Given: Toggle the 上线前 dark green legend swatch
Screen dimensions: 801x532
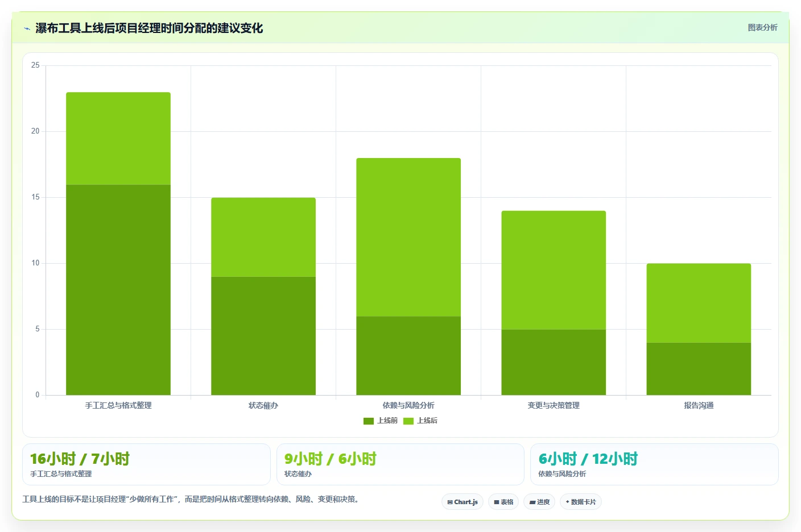Looking at the screenshot, I should point(369,421).
